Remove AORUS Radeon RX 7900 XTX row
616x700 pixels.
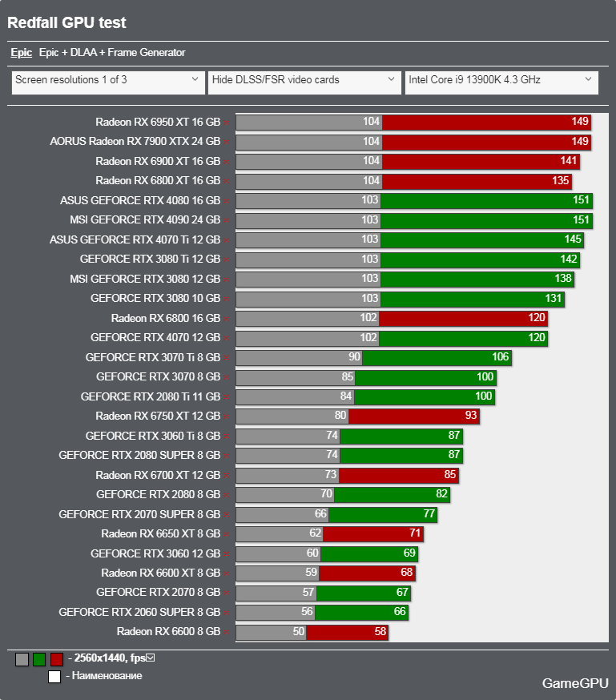coord(227,143)
